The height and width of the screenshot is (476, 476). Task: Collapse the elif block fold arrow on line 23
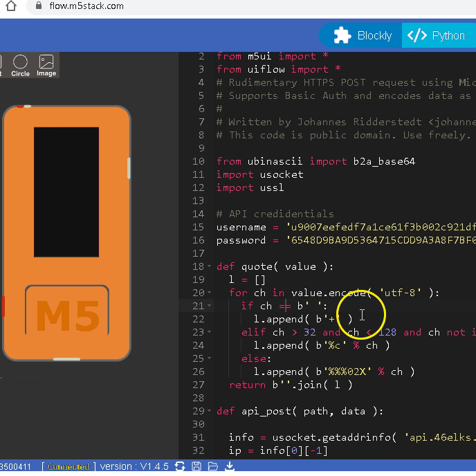tap(209, 332)
